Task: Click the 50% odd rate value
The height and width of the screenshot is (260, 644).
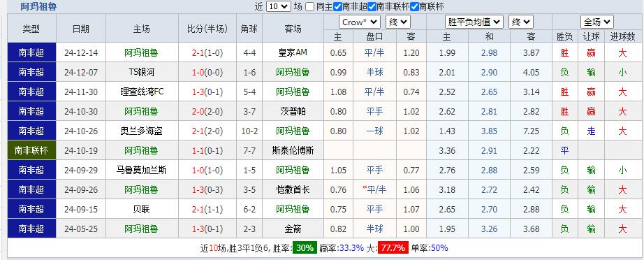Action: [439, 248]
